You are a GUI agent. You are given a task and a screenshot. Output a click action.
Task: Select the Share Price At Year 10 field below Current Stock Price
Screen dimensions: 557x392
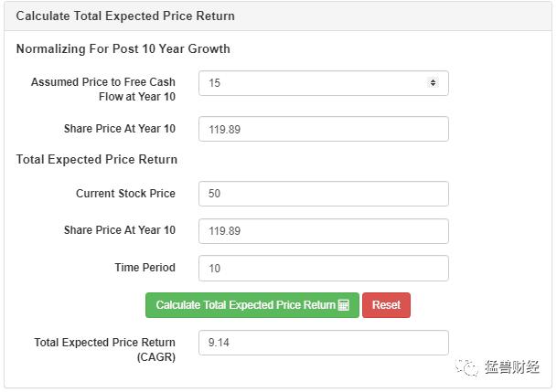(x=323, y=231)
